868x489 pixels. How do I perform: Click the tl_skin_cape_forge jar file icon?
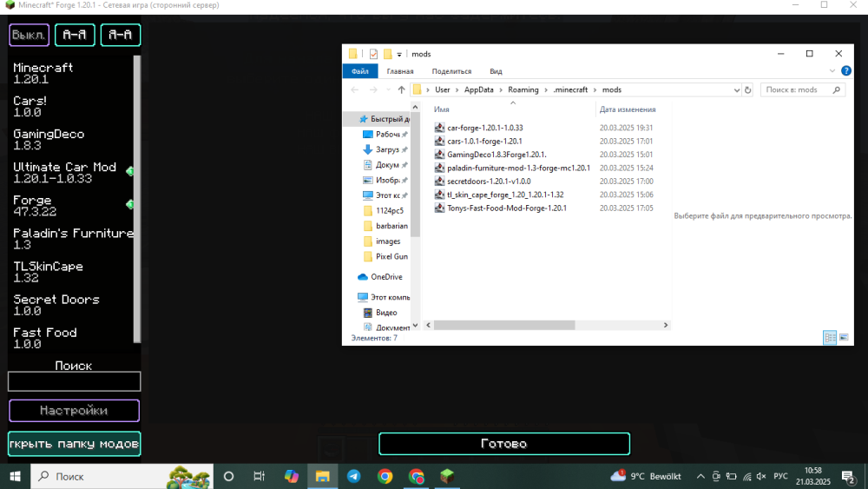(x=439, y=195)
